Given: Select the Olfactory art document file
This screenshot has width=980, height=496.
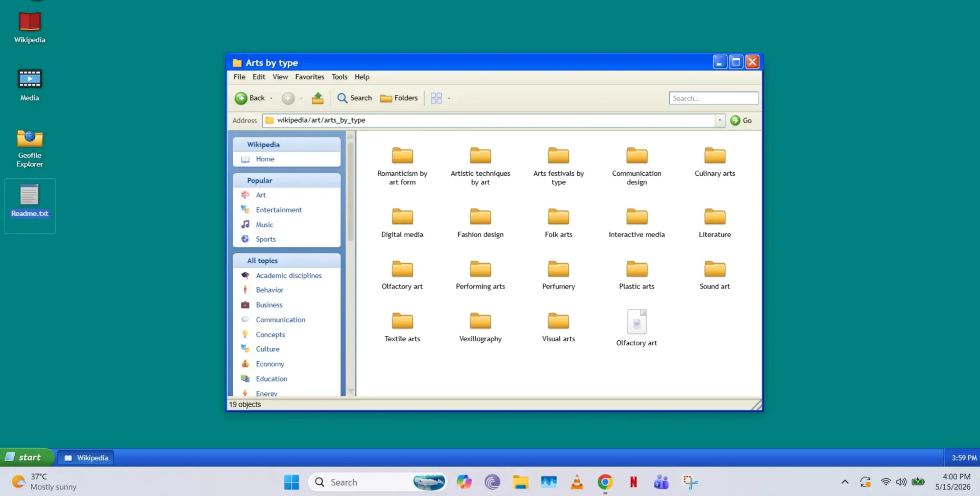Looking at the screenshot, I should 636,328.
